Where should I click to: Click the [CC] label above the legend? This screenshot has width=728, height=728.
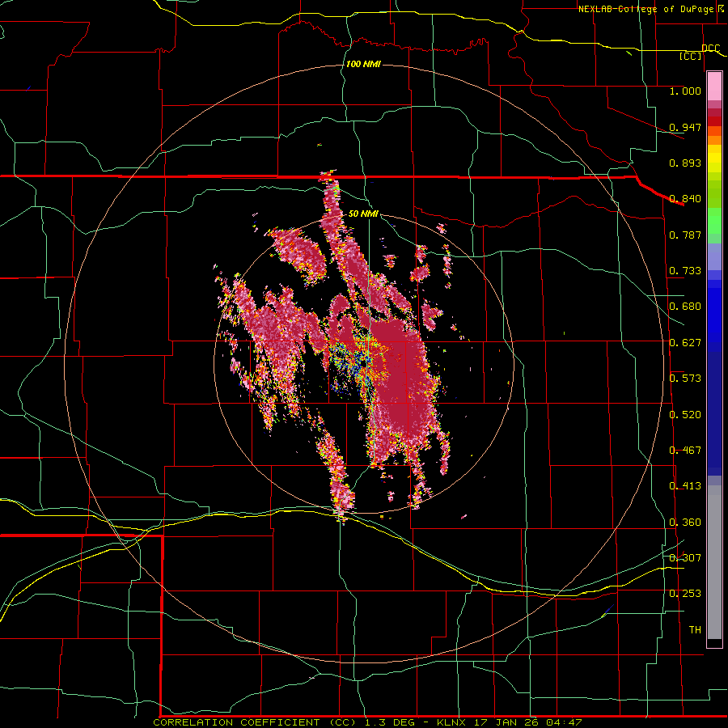click(x=690, y=56)
